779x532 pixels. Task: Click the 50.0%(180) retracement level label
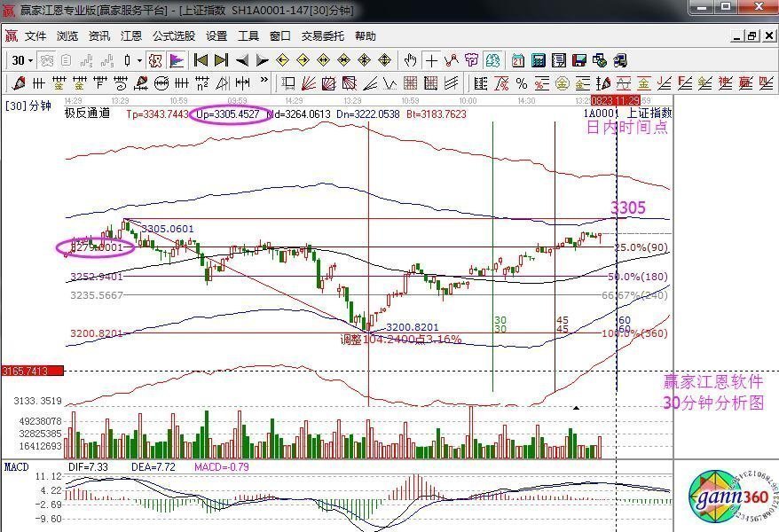pos(637,277)
